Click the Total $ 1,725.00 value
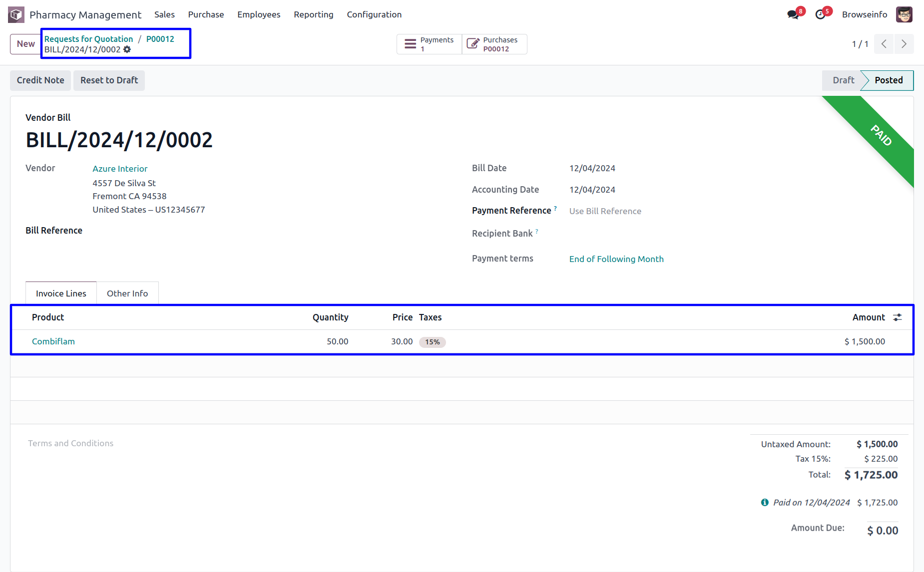Screen dimensions: 924x572 pyautogui.click(x=871, y=475)
